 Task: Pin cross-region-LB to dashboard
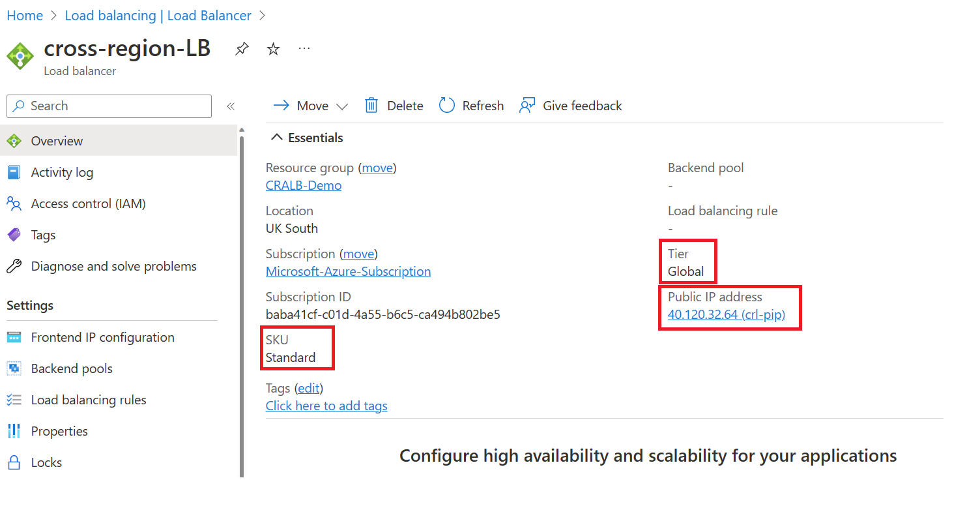tap(242, 48)
